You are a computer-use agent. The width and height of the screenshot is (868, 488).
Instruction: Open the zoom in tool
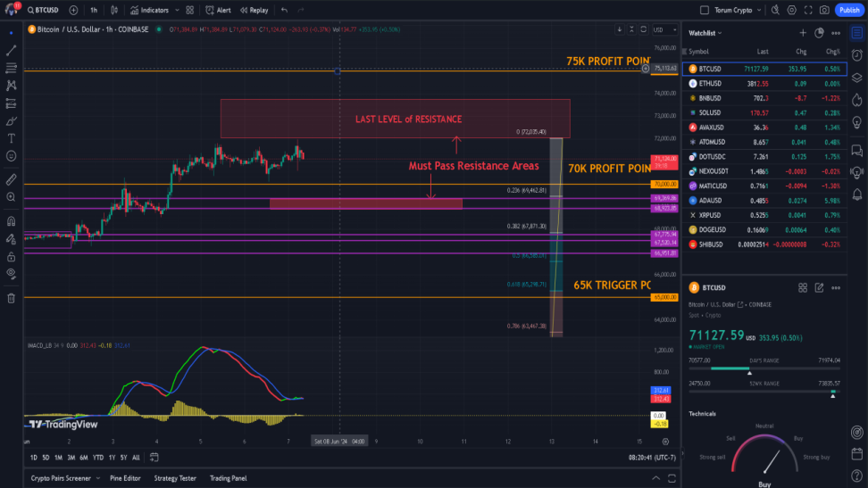(11, 197)
